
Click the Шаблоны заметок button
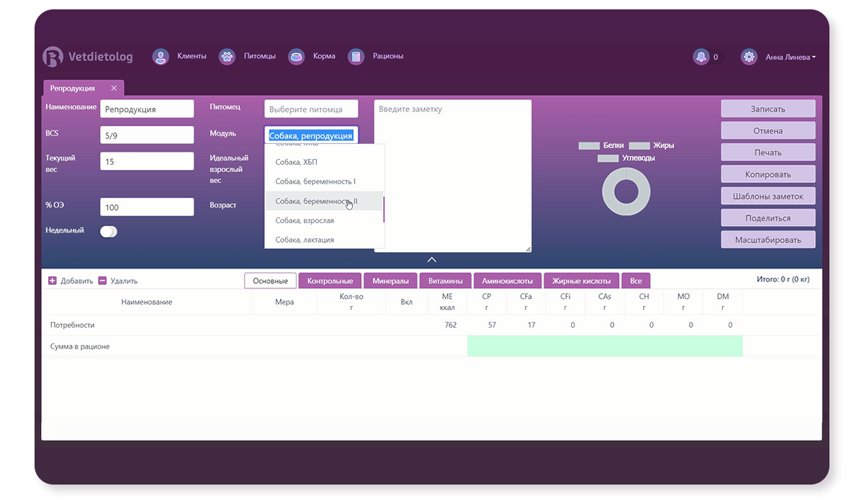[768, 196]
